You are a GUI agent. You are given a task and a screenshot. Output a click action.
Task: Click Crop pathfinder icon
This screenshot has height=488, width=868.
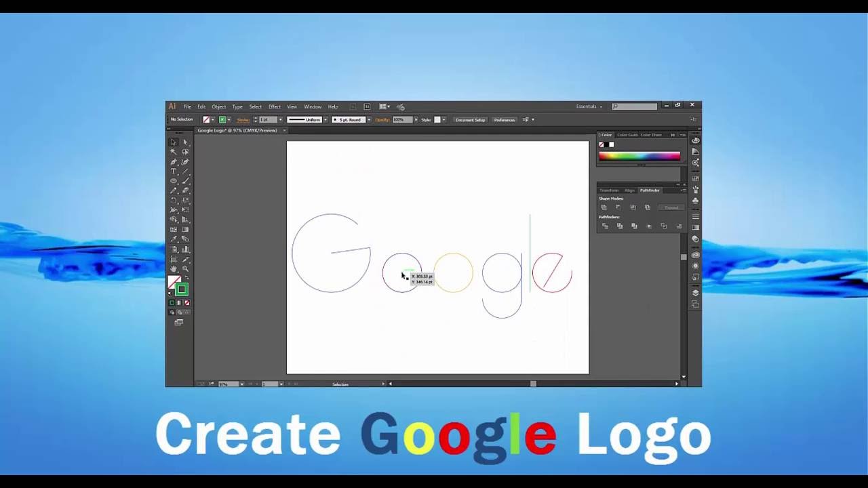pos(649,226)
